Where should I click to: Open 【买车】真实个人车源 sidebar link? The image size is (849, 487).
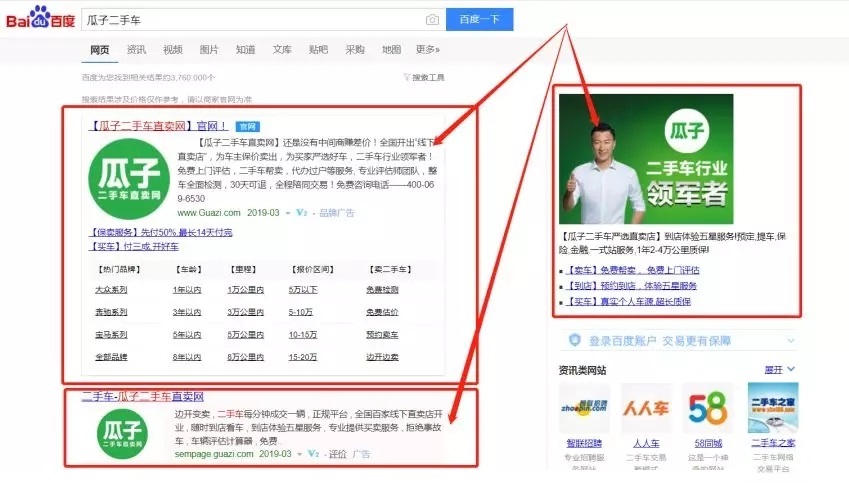tap(628, 301)
